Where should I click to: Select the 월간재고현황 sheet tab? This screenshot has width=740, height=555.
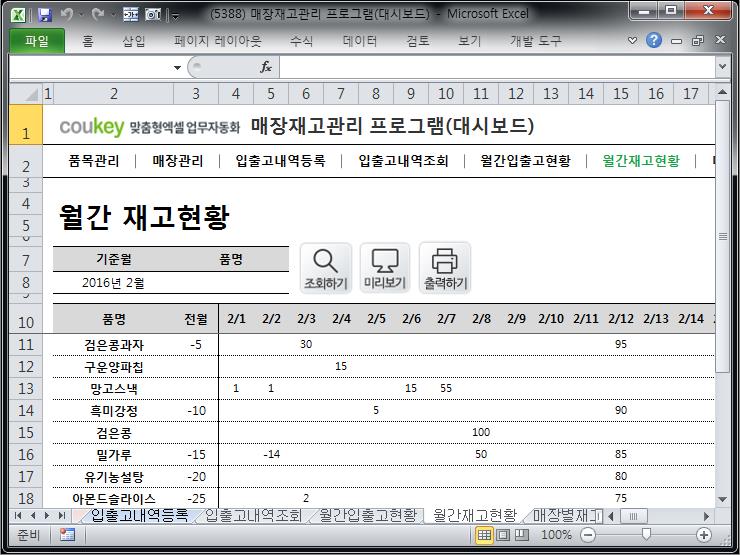coord(475,515)
